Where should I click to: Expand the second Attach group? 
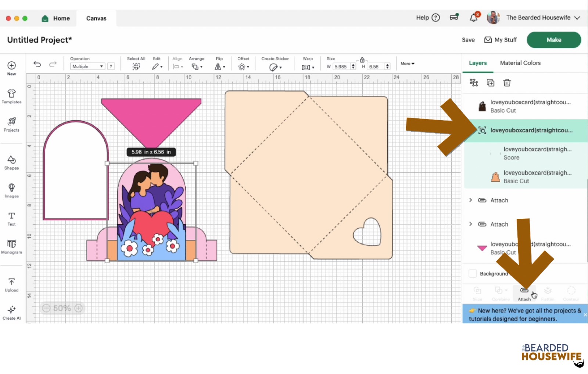(471, 224)
